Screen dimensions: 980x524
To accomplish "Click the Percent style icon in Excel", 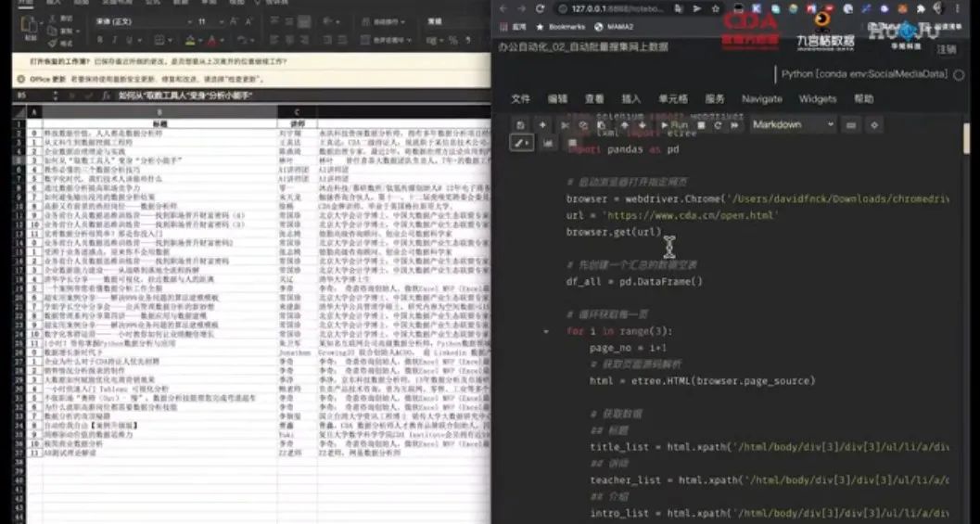I will 453,40.
